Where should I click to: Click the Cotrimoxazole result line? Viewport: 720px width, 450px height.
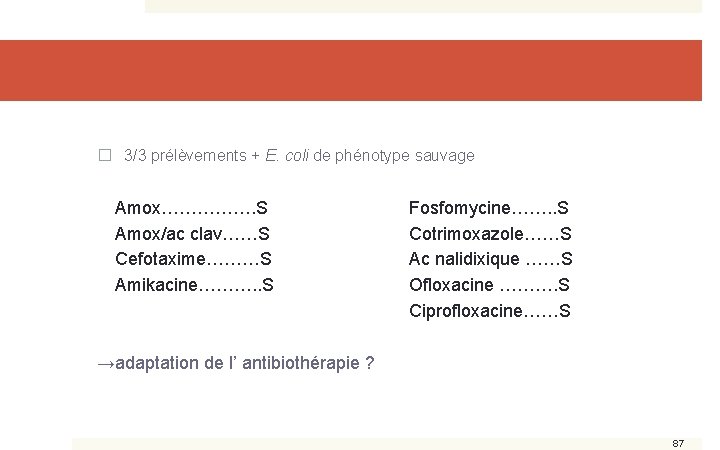(490, 234)
